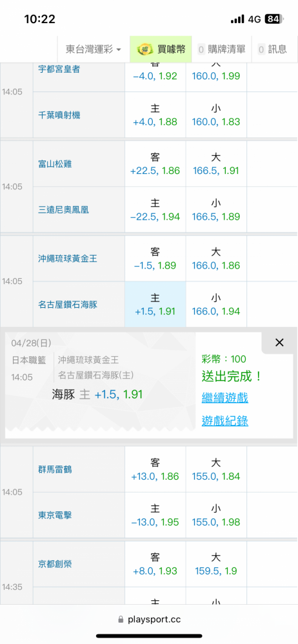Select 客 −1.5, 1.89 for 沖繩琉球黃金王
This screenshot has height=644, width=298.
tap(155, 258)
